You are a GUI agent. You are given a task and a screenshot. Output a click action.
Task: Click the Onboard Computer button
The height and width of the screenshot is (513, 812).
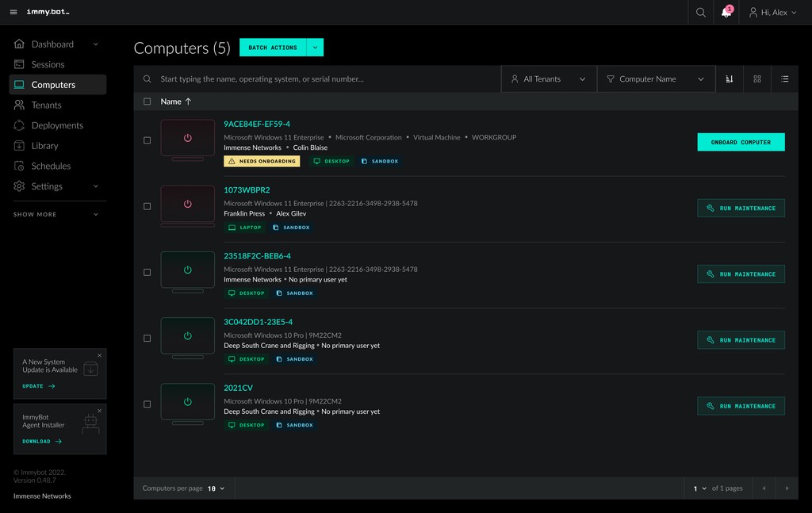point(740,142)
